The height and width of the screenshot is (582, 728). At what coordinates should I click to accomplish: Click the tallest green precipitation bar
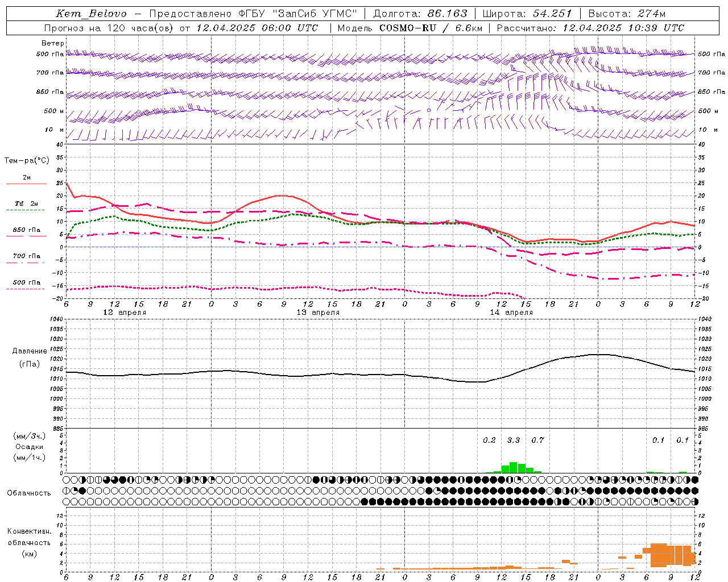pos(514,468)
